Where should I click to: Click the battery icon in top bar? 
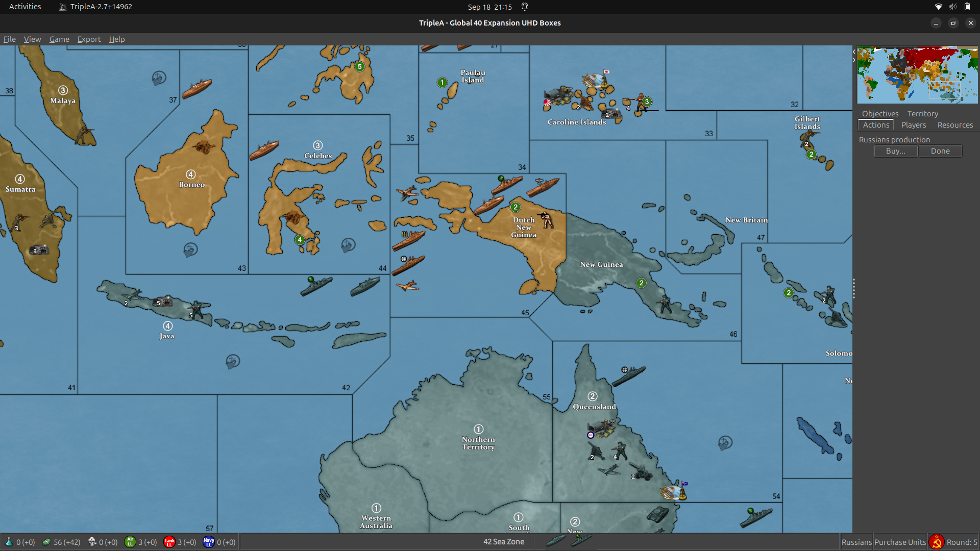coord(967,7)
